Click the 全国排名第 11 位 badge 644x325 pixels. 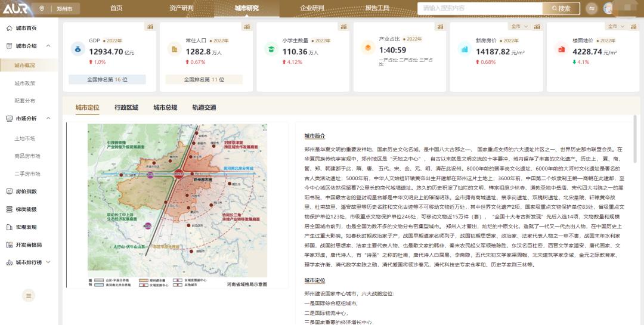pyautogui.click(x=204, y=79)
